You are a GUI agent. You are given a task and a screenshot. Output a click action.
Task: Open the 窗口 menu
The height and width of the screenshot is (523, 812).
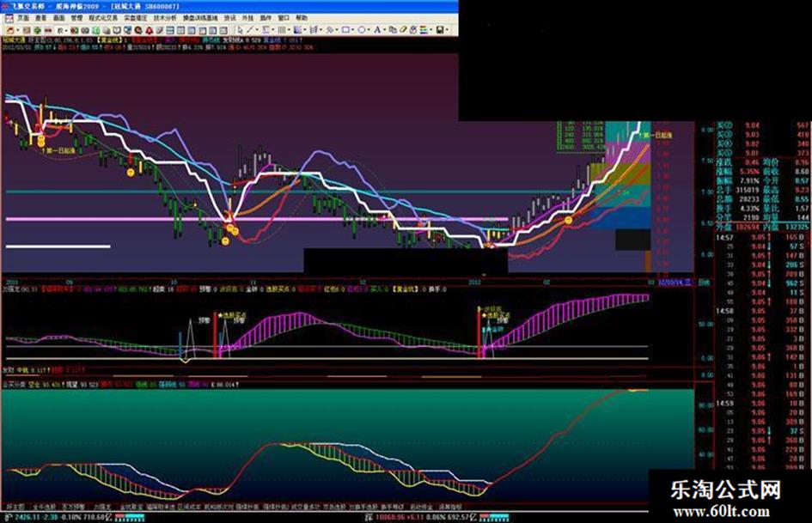pos(284,18)
